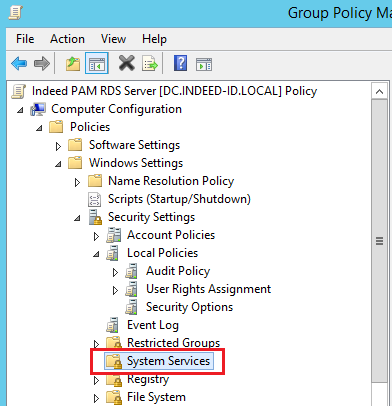Screen dimensions: 392x406
Task: Click the scrollbar up arrow
Action: (x=379, y=91)
